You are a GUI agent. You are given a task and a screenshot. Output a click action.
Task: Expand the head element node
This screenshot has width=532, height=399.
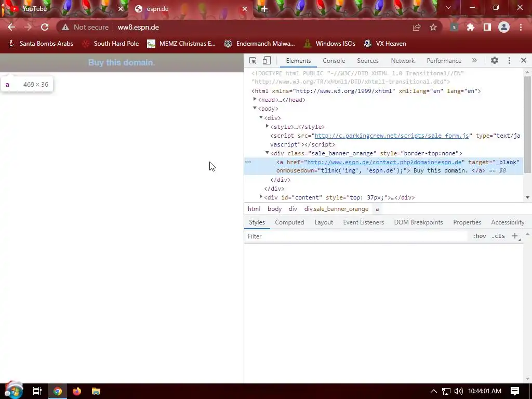tap(255, 99)
